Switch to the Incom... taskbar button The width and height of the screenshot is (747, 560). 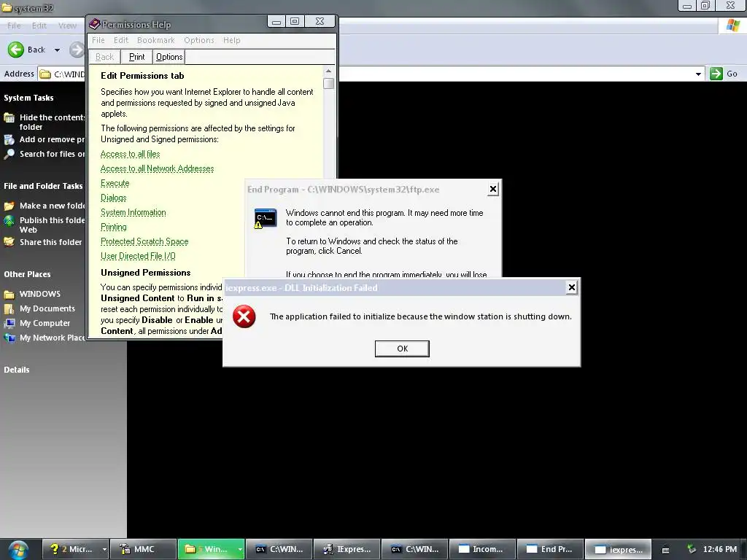[482, 549]
